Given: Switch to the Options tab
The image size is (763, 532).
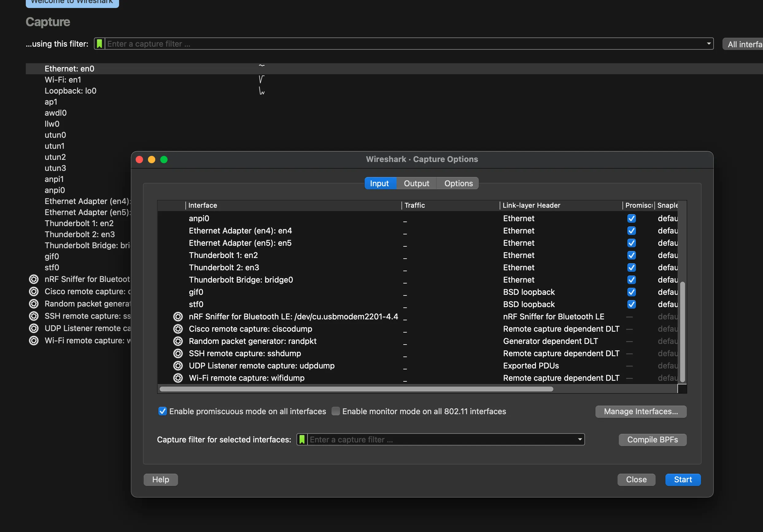Looking at the screenshot, I should pos(458,183).
